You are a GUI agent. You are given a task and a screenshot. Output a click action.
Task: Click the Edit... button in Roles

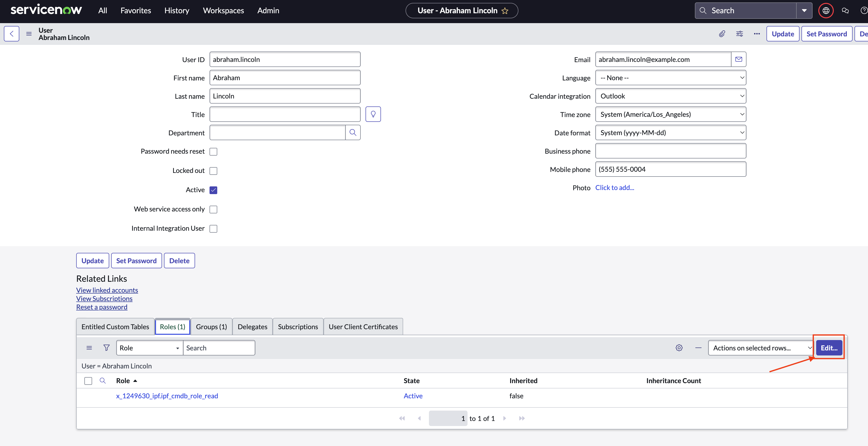(829, 348)
